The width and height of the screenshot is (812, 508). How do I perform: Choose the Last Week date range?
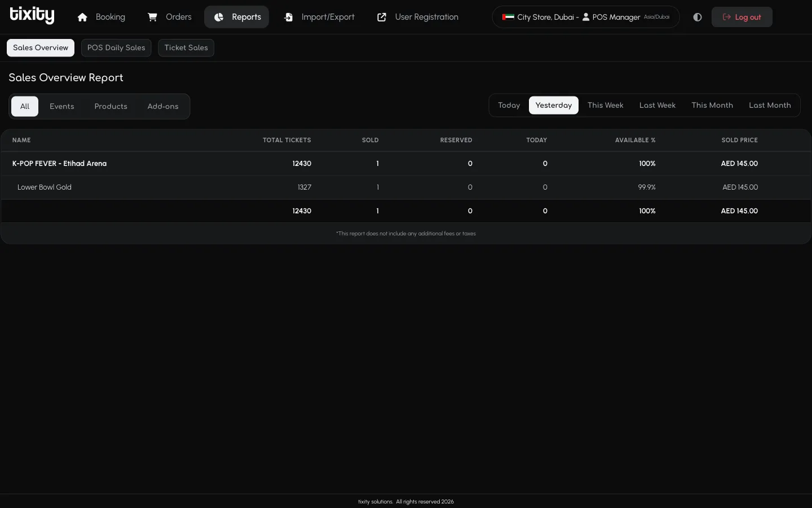click(x=657, y=106)
